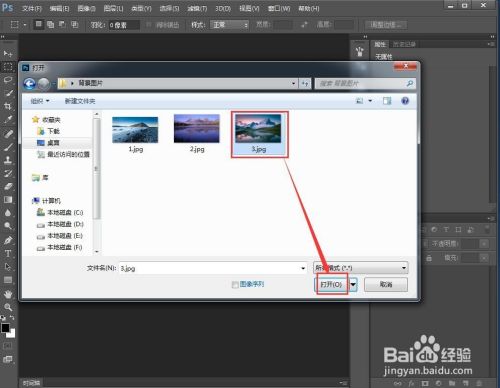Select the Zoom magnifier tool
500x388 pixels.
8,307
